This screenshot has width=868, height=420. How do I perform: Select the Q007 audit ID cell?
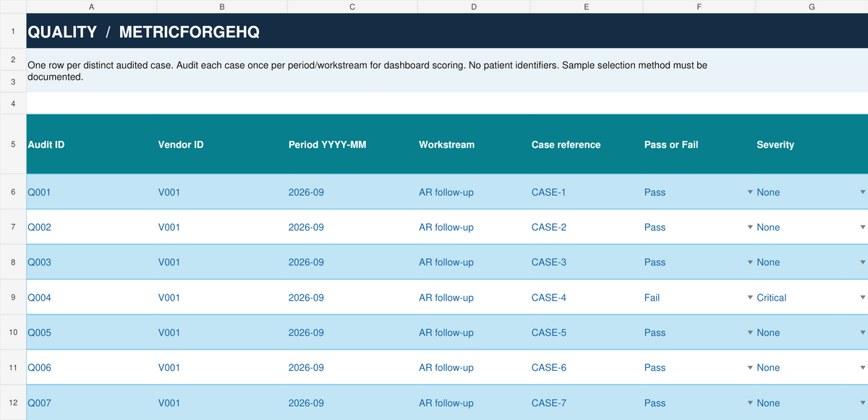pyautogui.click(x=91, y=403)
